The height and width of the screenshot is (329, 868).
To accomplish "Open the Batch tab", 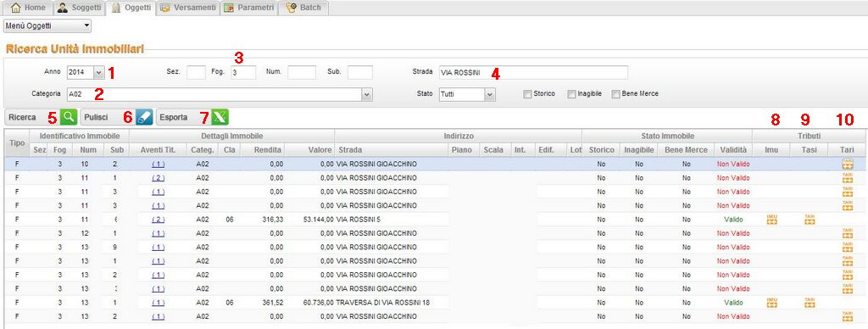I will click(304, 8).
